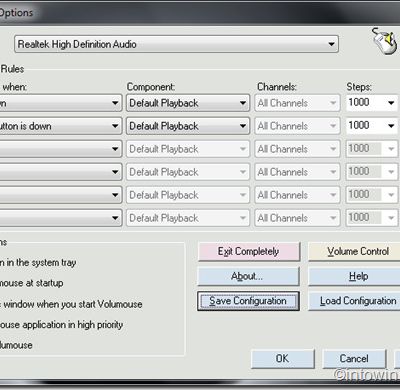Expand the 'button is down' condition dropdown
The height and width of the screenshot is (390, 400).
coord(60,126)
